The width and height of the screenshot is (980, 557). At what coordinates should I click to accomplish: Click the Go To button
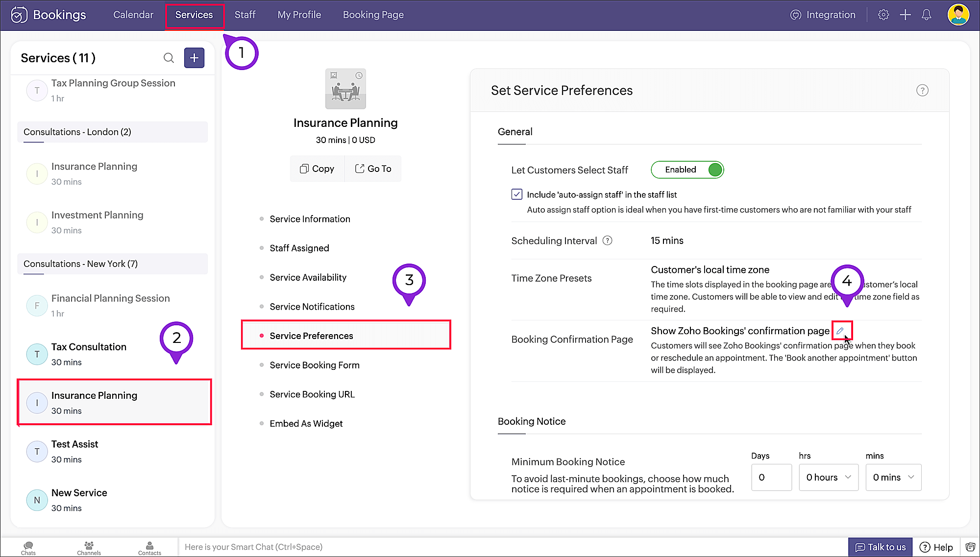373,169
